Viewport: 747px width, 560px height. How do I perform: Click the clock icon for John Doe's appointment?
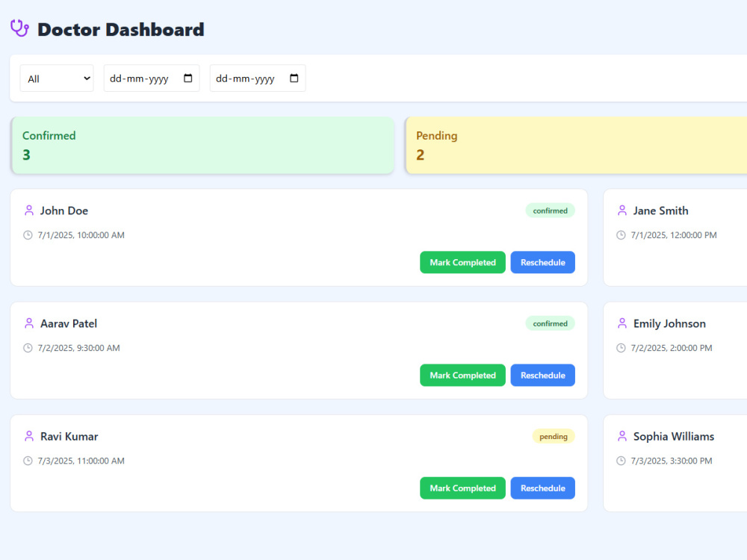click(x=28, y=235)
